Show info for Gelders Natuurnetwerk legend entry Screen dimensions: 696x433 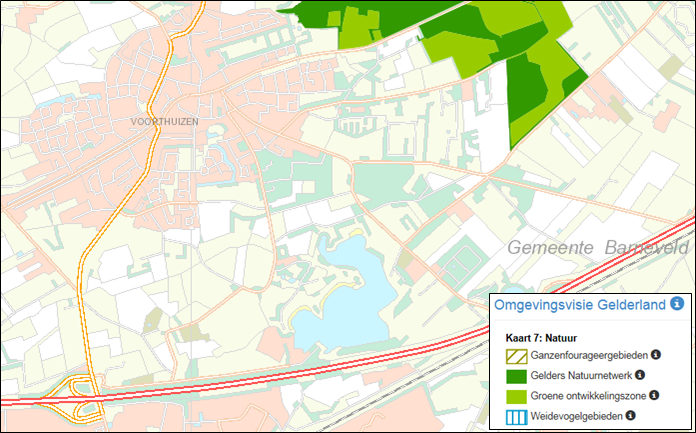(640, 375)
